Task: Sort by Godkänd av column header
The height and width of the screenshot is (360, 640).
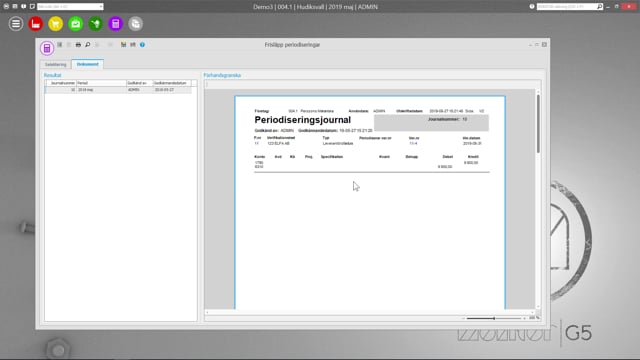Action: pos(140,83)
